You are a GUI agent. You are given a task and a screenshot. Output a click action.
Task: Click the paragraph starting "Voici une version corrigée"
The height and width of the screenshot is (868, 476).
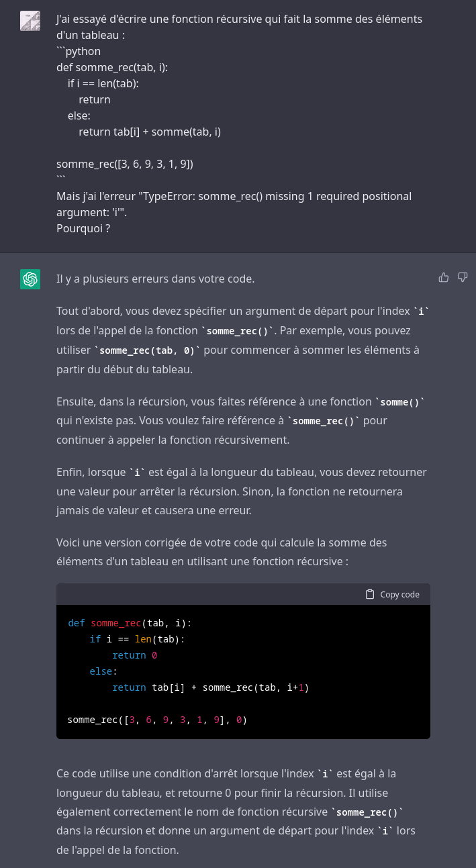(222, 551)
